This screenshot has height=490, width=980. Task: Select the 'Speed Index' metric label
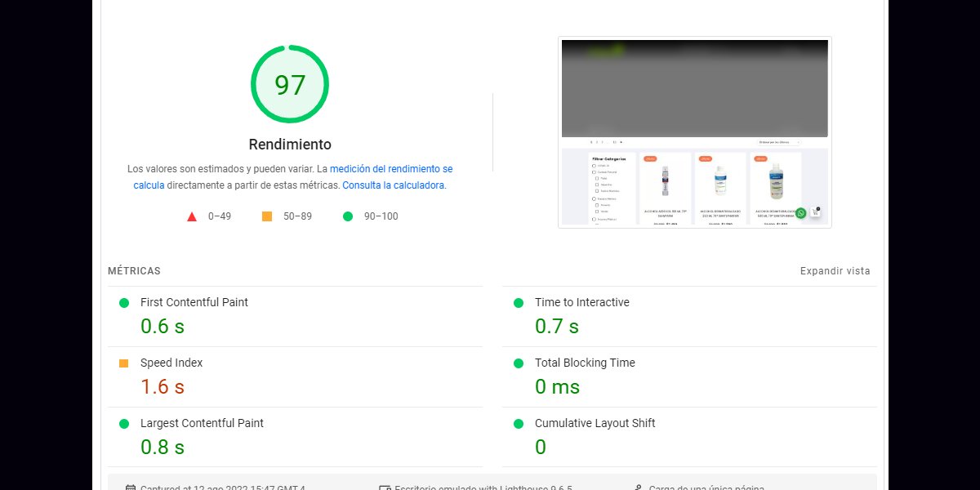(171, 363)
